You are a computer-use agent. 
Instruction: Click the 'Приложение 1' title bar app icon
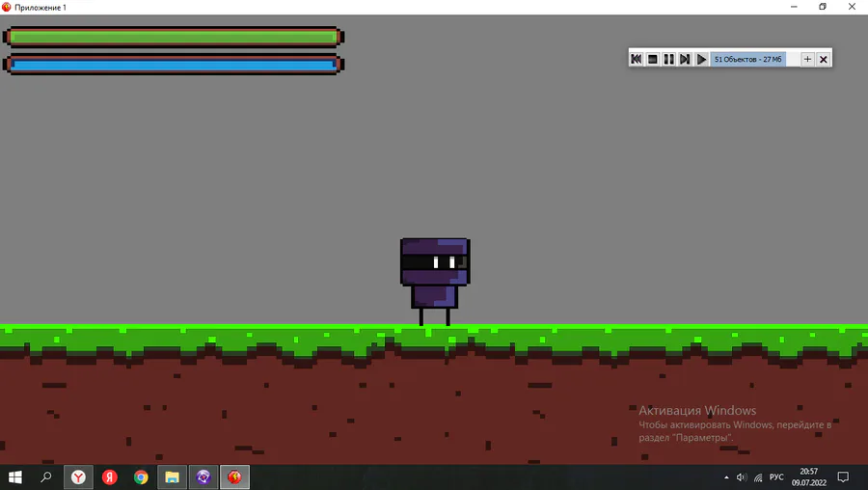(x=7, y=7)
